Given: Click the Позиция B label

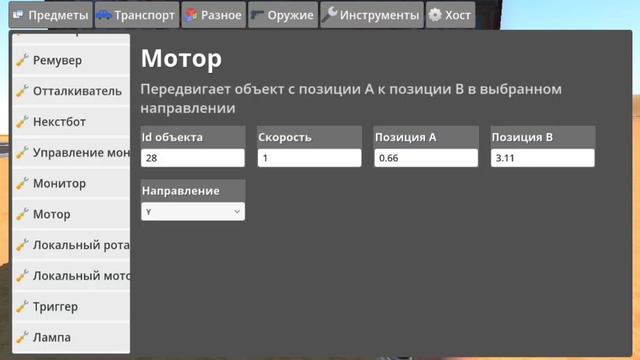Looking at the screenshot, I should coord(522,137).
